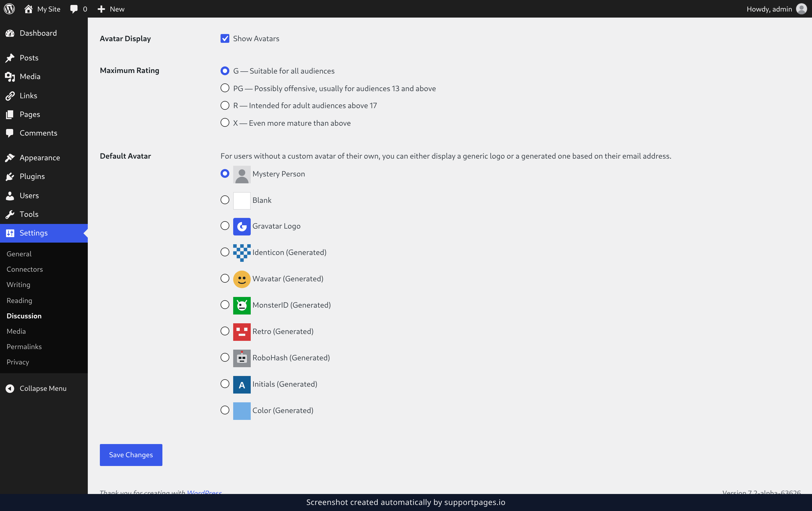Open General settings submenu

pyautogui.click(x=19, y=254)
